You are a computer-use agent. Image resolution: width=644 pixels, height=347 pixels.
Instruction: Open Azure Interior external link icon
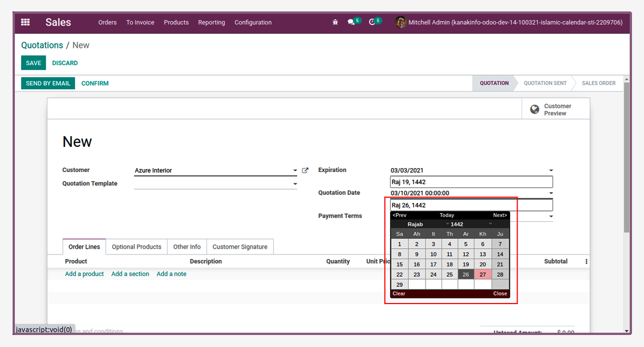(305, 170)
